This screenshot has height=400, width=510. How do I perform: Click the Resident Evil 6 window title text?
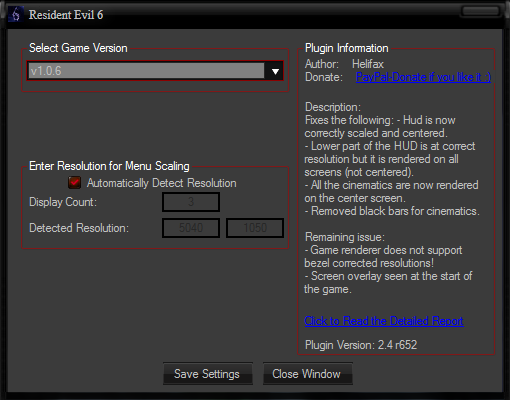click(x=66, y=15)
